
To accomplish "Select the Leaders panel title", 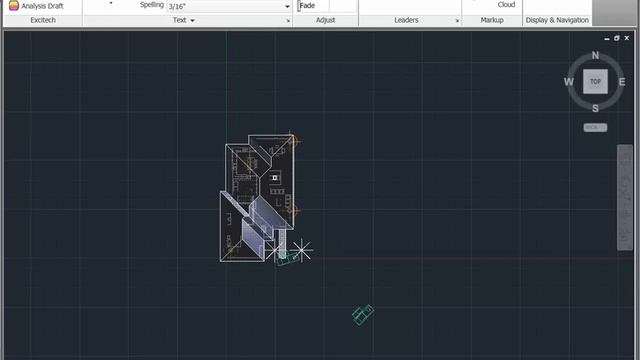I will point(406,20).
